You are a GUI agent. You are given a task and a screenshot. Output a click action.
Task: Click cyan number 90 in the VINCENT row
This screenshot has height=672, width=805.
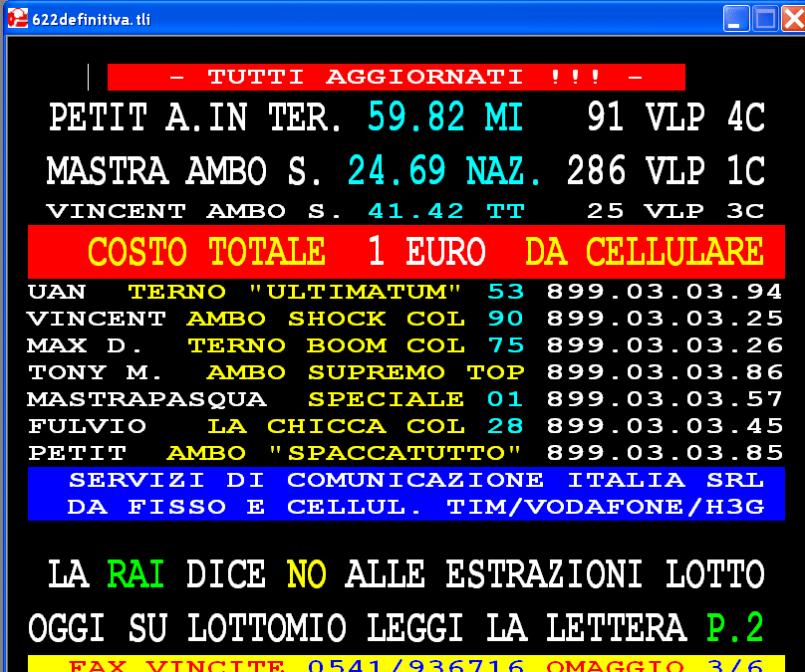pos(506,319)
